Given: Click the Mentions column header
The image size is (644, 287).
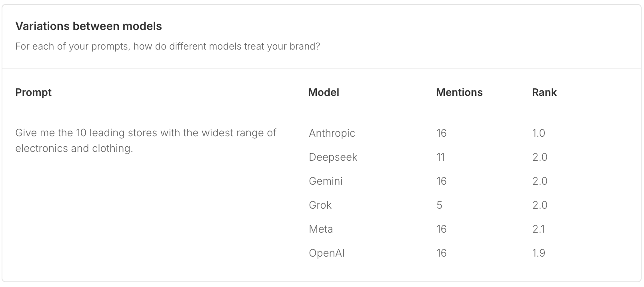Looking at the screenshot, I should tap(459, 92).
